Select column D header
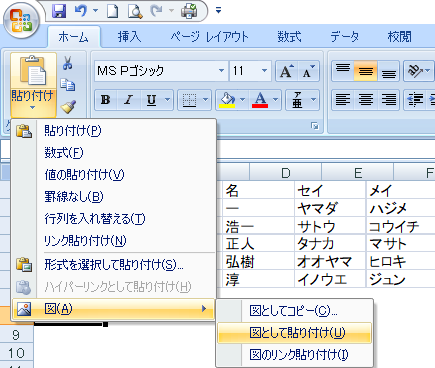Screen dimensions: 435x368 click(286, 173)
